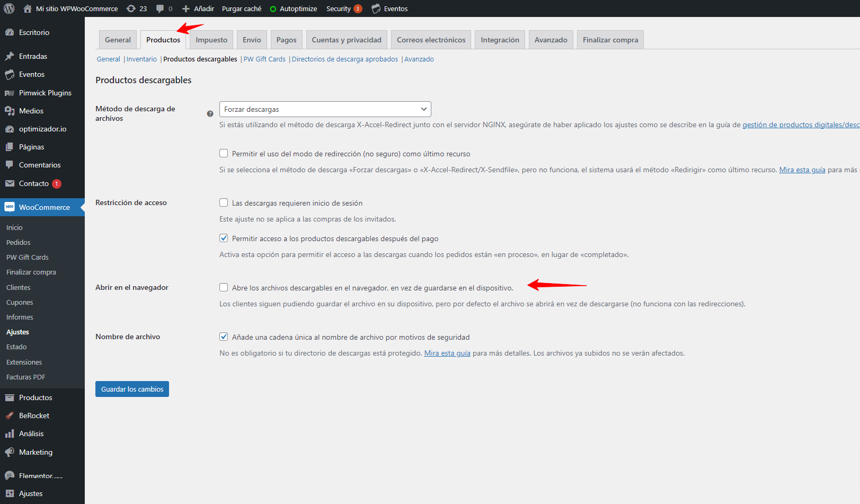
Task: Click the Eventos sidebar icon
Action: 10,74
